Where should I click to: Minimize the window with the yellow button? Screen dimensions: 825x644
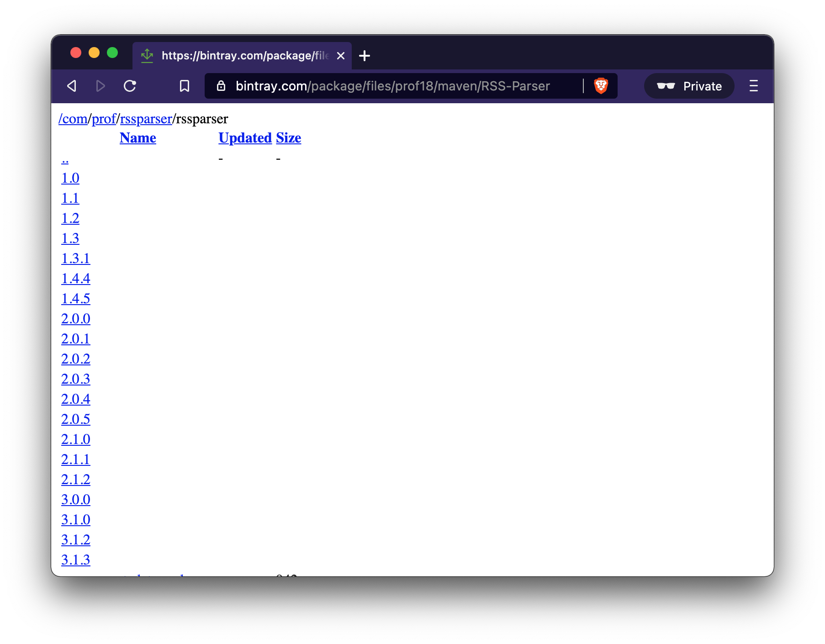94,53
